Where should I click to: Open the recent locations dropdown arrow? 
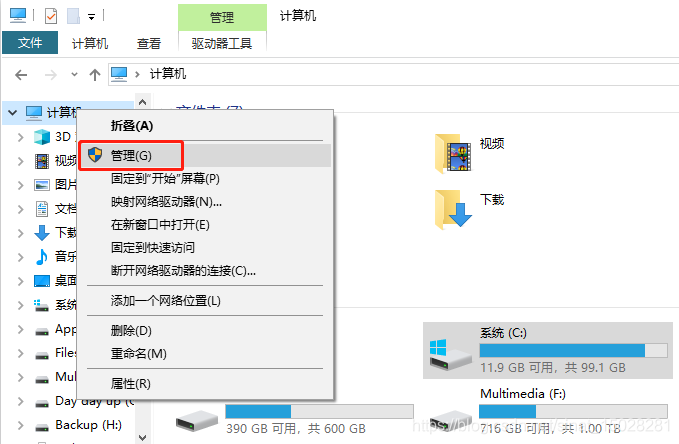tap(74, 75)
